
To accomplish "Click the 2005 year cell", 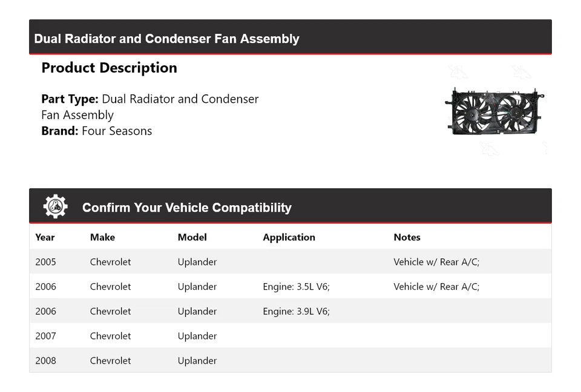I will [x=45, y=262].
